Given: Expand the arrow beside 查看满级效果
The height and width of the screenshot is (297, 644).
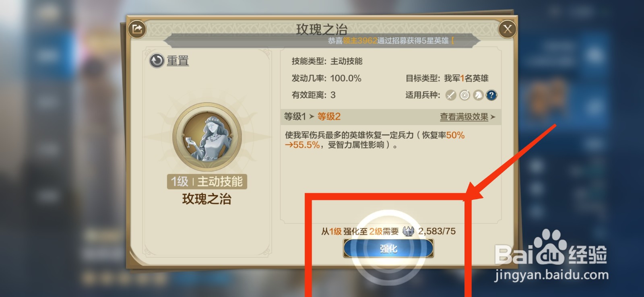Looking at the screenshot, I should click(x=493, y=117).
